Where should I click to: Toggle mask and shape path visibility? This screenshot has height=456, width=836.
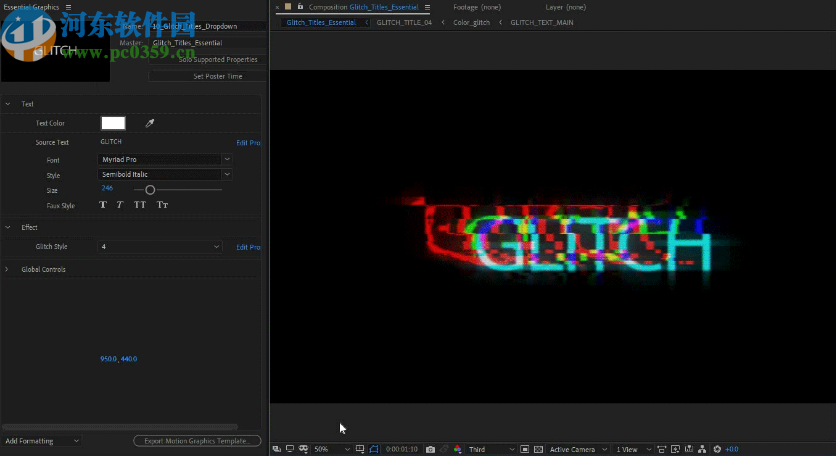click(x=374, y=449)
